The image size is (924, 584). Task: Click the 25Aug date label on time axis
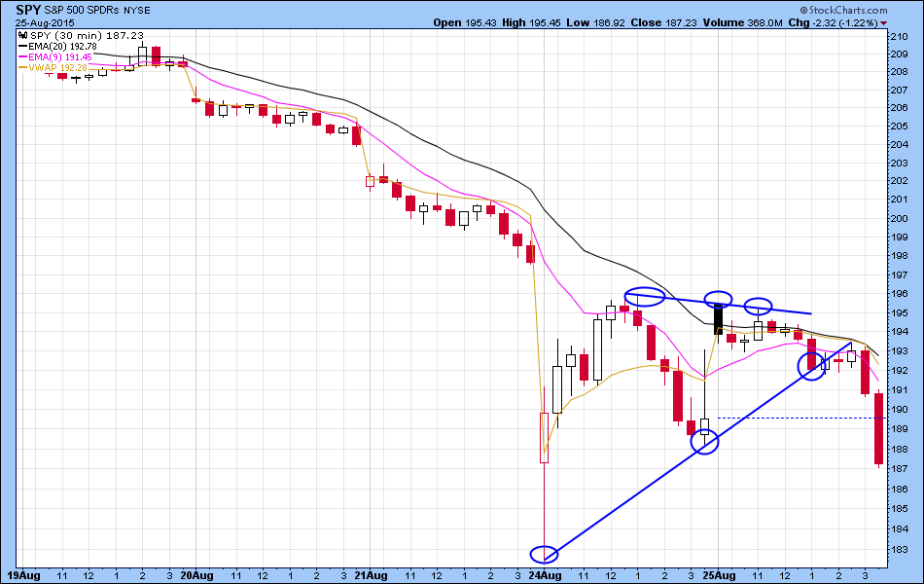719,575
